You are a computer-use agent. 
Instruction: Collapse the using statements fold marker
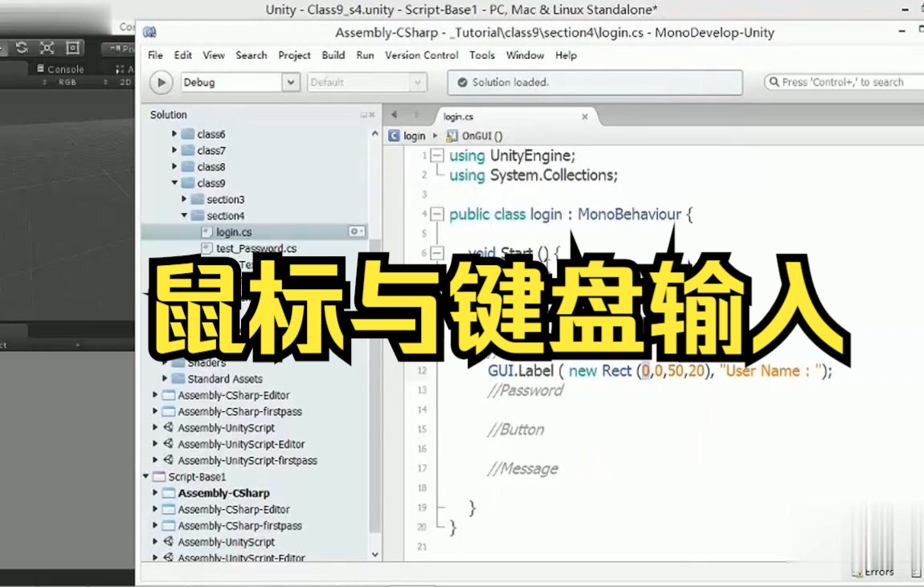coord(435,155)
